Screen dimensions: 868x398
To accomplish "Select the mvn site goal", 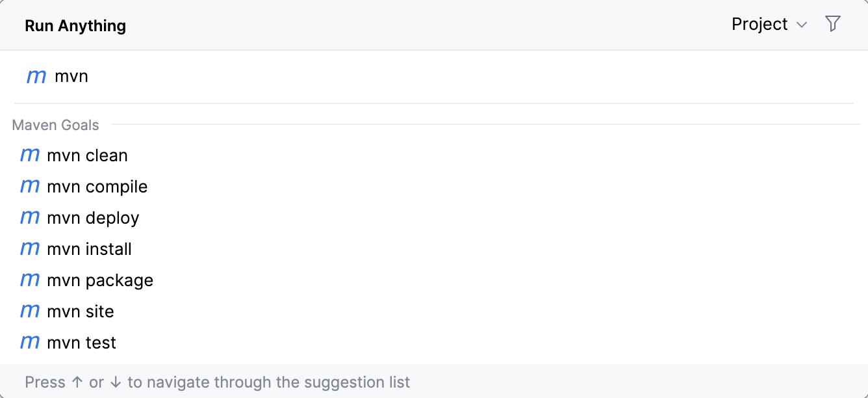I will point(81,312).
